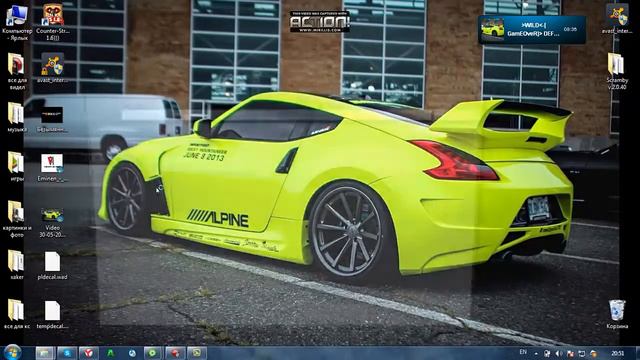Open the 'все для видел' folder
Viewport: 640px width, 360px height.
[17, 71]
